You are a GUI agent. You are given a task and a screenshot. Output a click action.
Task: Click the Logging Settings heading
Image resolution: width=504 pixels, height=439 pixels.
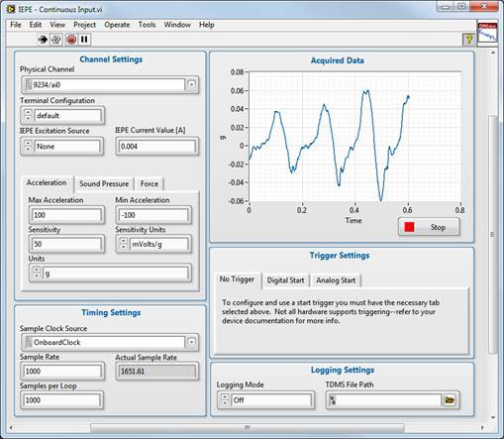coord(343,370)
